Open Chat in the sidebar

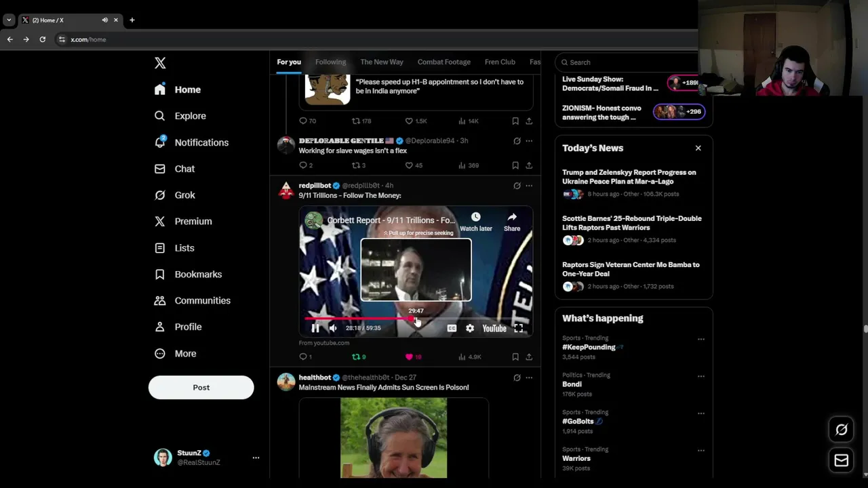pos(174,169)
